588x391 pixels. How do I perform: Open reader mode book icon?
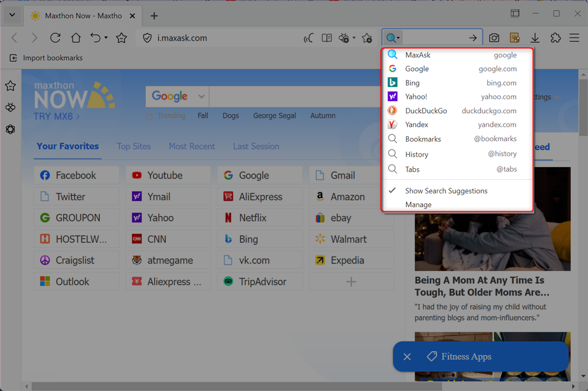pyautogui.click(x=327, y=38)
